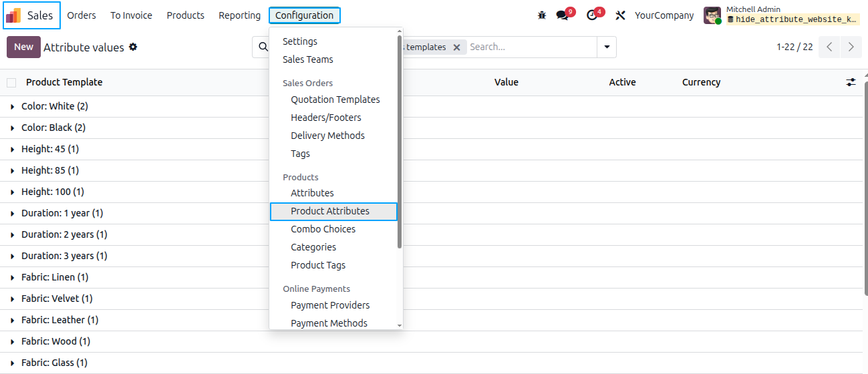868x374 pixels.
Task: Open the activities clock icon
Action: click(x=592, y=15)
